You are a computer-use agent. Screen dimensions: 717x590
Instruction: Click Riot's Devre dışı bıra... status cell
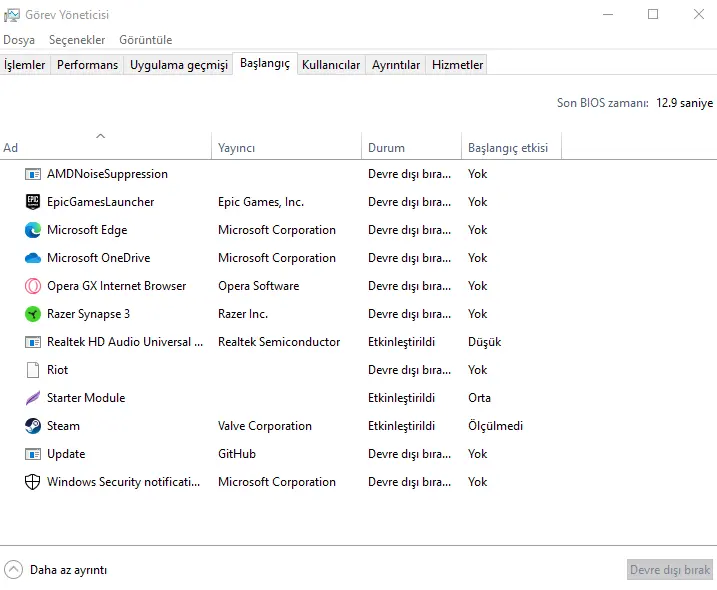pos(409,370)
